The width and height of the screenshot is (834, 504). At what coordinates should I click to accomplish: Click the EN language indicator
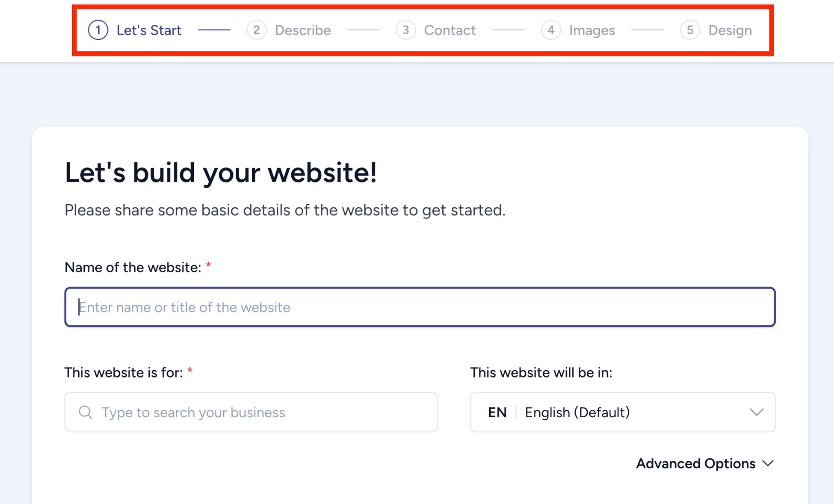pos(497,412)
